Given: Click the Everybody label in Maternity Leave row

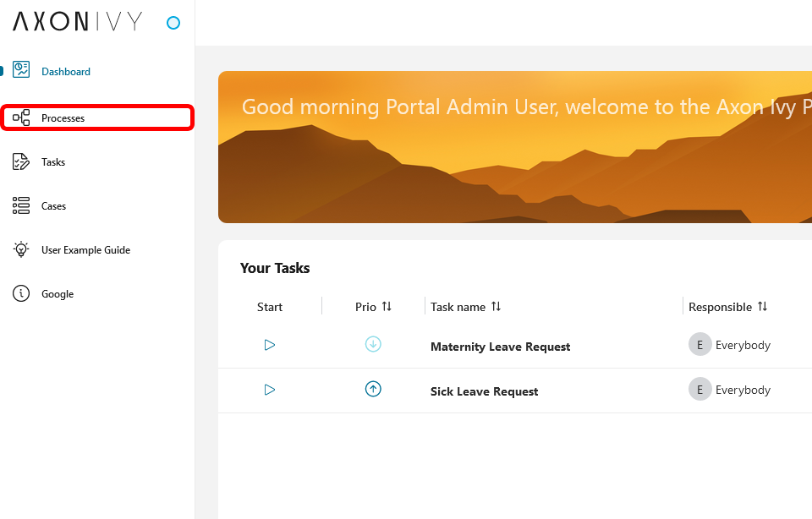Looking at the screenshot, I should 743,345.
